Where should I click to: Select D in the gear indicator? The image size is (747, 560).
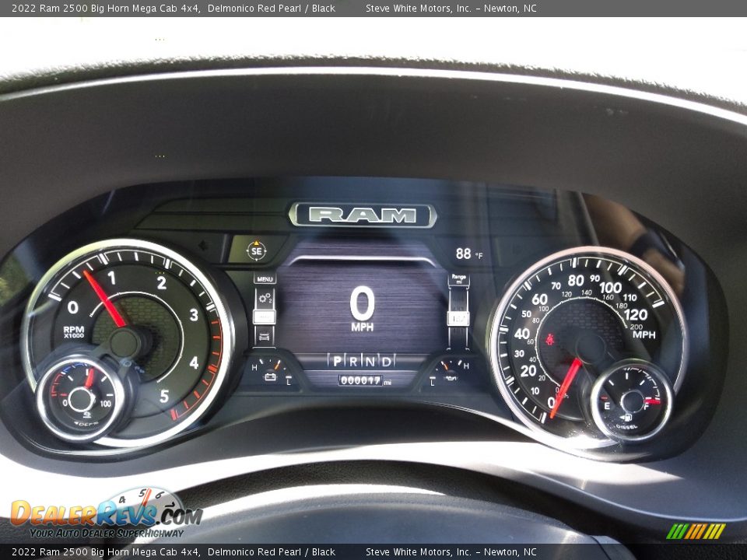387,361
